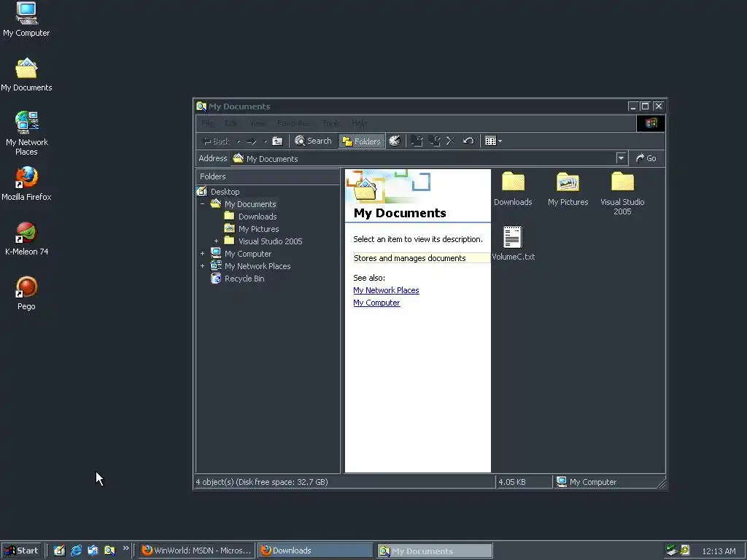
Task: Click the yellow system tray icon beside the clock
Action: pos(685,550)
